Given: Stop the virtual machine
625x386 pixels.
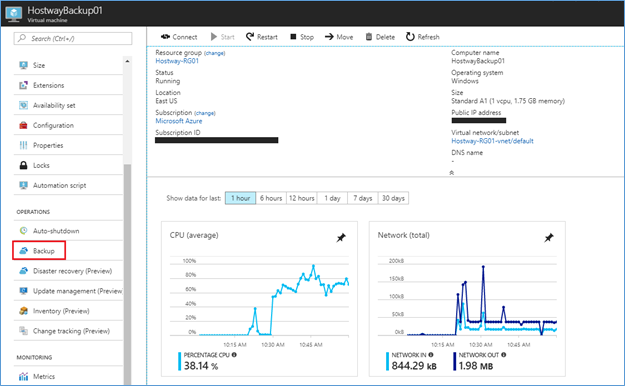Looking at the screenshot, I should click(x=302, y=37).
